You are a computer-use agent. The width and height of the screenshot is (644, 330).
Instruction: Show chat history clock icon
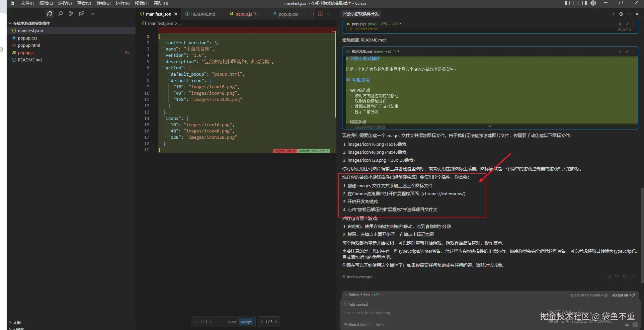tap(621, 14)
